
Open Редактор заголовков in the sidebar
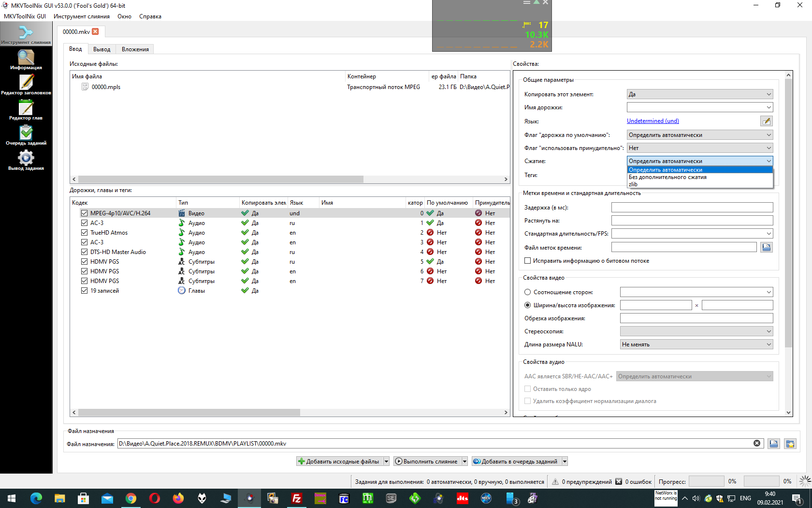pyautogui.click(x=26, y=85)
